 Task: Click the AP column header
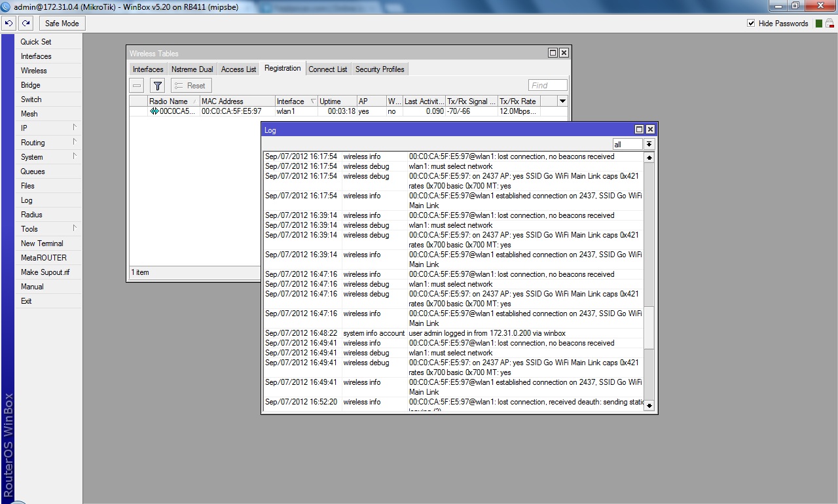[371, 101]
